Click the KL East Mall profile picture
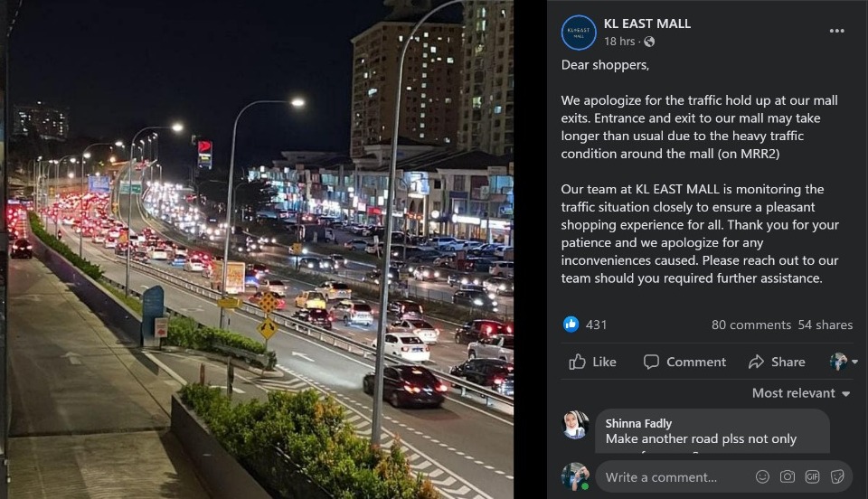 [x=579, y=33]
